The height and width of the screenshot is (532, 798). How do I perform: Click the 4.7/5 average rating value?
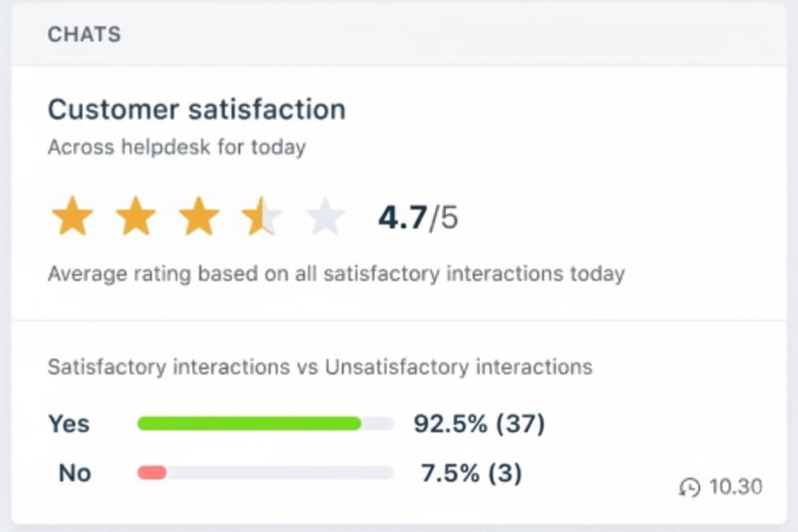point(417,217)
